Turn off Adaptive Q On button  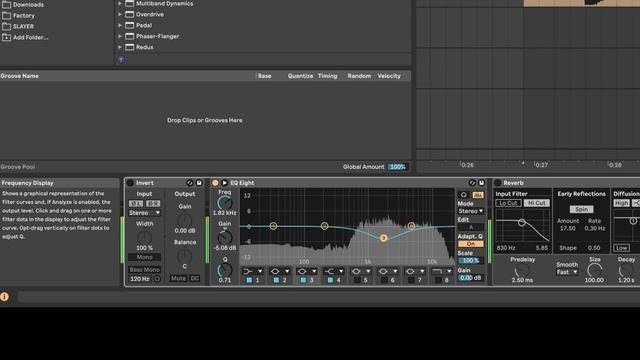471,244
